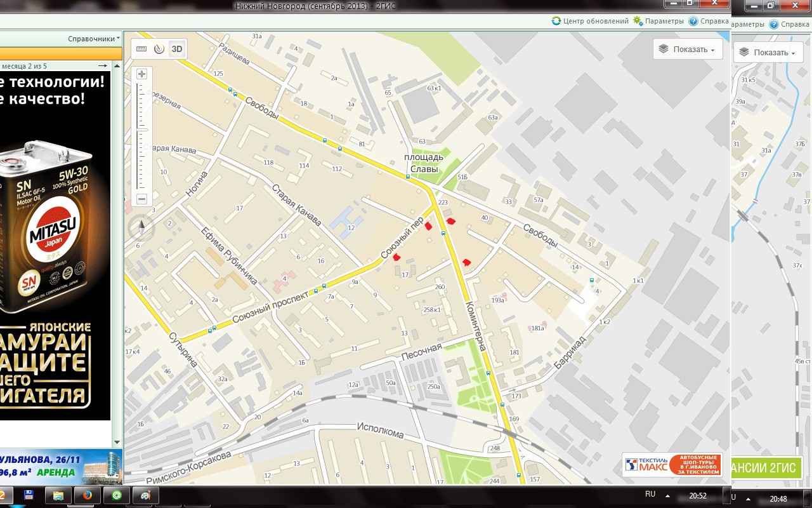Viewport: 812px width, 508px height.
Task: Open Центр обновлений
Action: click(590, 21)
